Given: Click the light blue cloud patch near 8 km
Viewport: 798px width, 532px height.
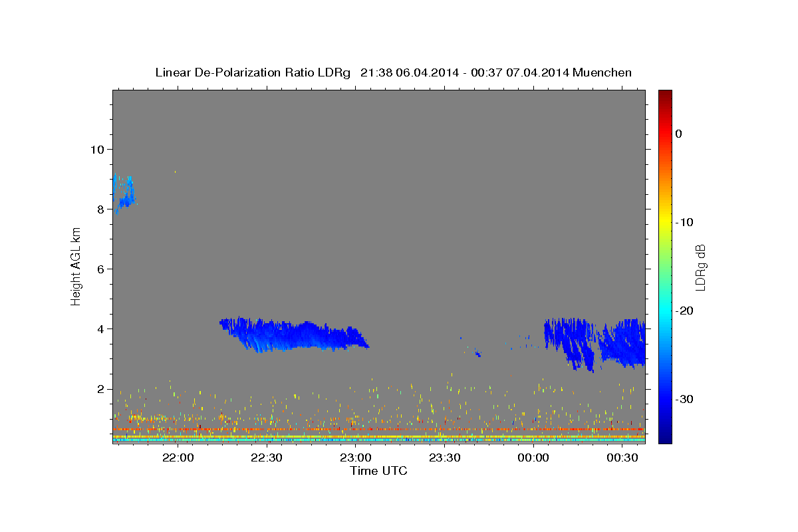Looking at the screenshot, I should coord(124,194).
